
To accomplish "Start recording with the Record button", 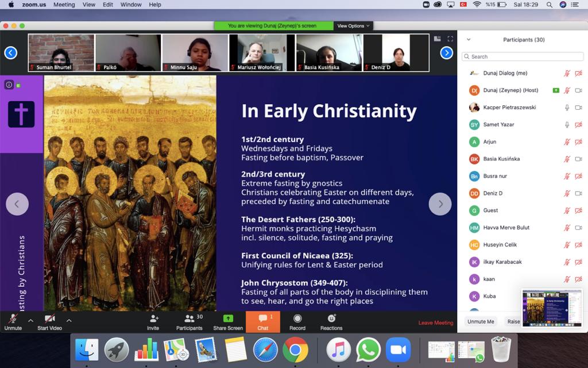I will tap(297, 322).
